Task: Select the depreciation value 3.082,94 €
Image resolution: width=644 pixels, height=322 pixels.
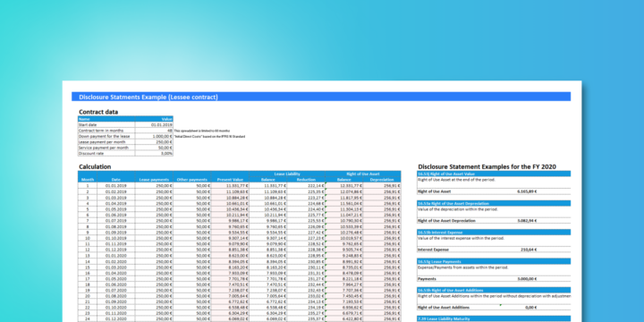Action: (x=528, y=221)
